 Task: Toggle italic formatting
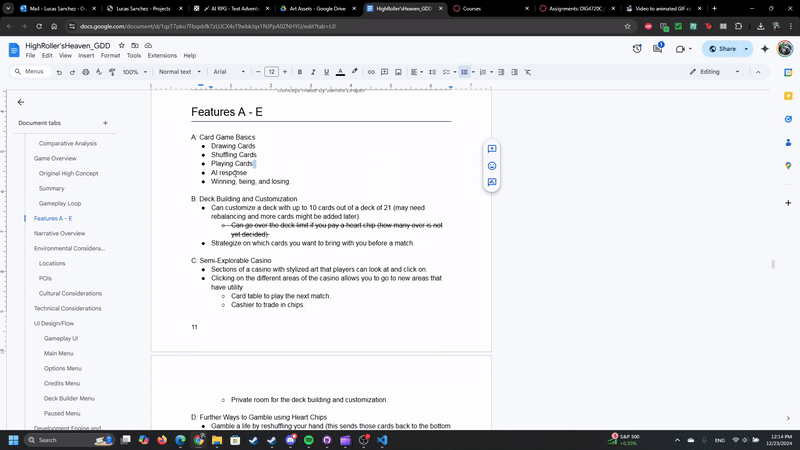pos(313,72)
